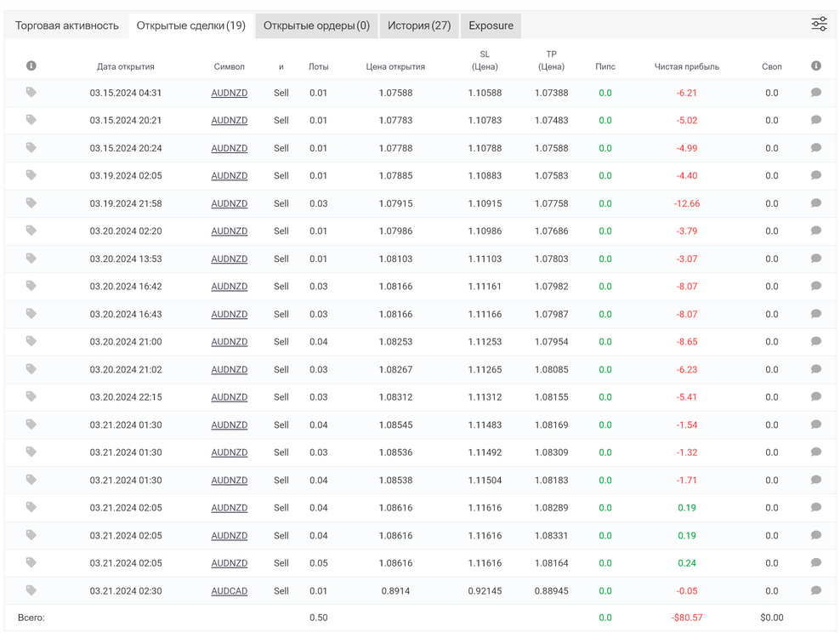840x638 pixels.
Task: Open comment bubble for -4.40 profit trade
Action: pos(816,174)
